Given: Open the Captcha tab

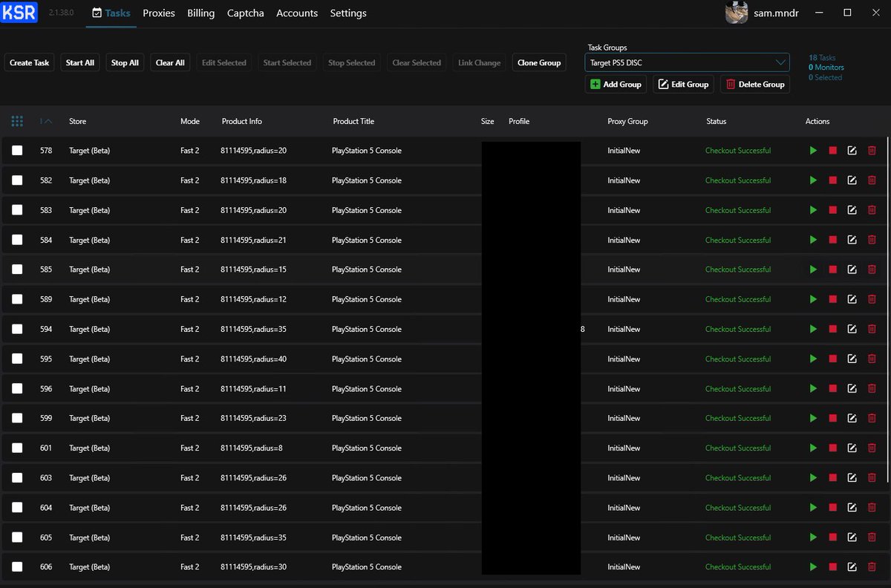Looking at the screenshot, I should (x=246, y=13).
